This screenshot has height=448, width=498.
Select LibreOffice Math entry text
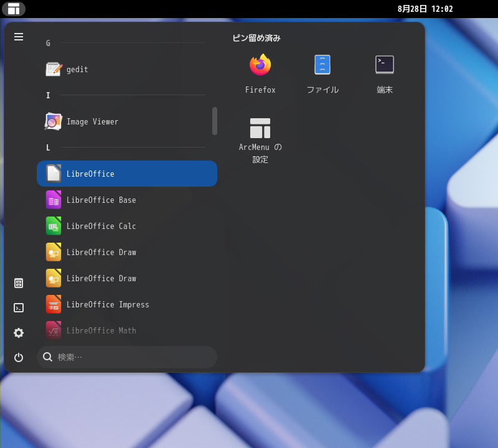pos(101,330)
